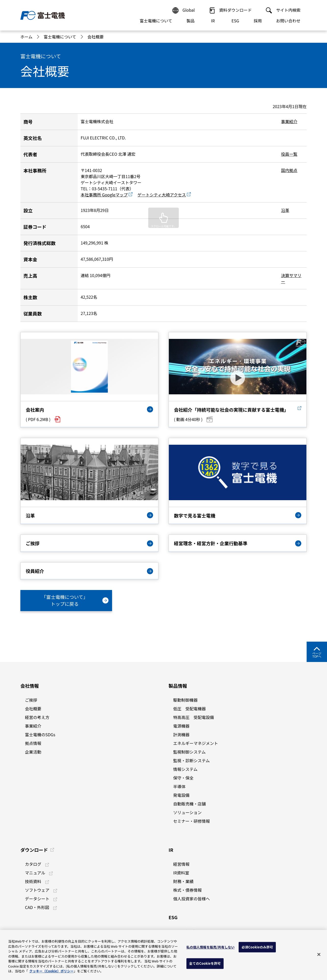Open footer ご挨拶 link
Screen dimensions: 327x980
(31, 700)
